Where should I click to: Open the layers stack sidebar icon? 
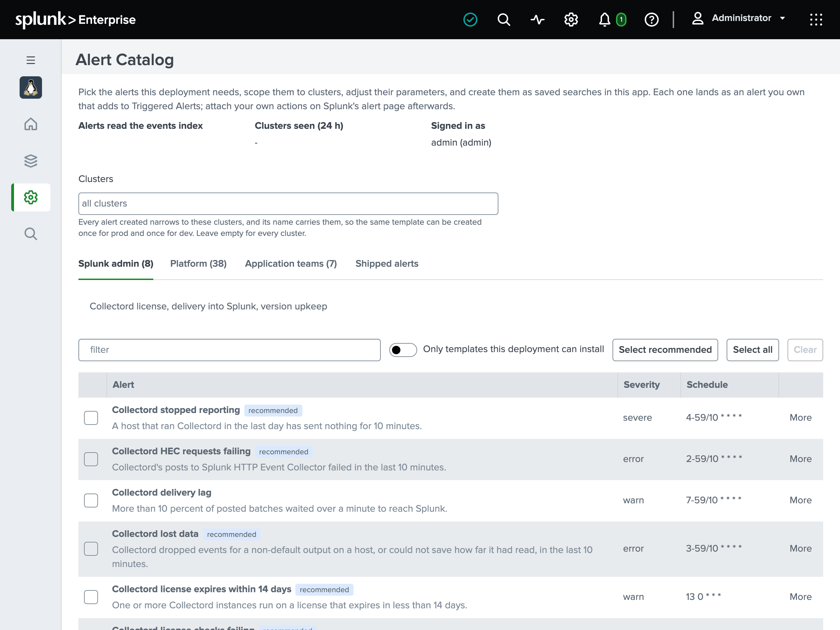[x=31, y=161]
